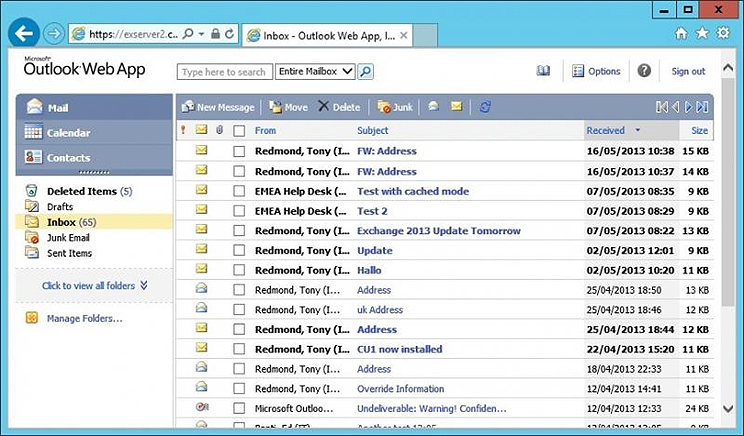
Task: Click in the 'Type here to search' field
Action: coord(224,72)
